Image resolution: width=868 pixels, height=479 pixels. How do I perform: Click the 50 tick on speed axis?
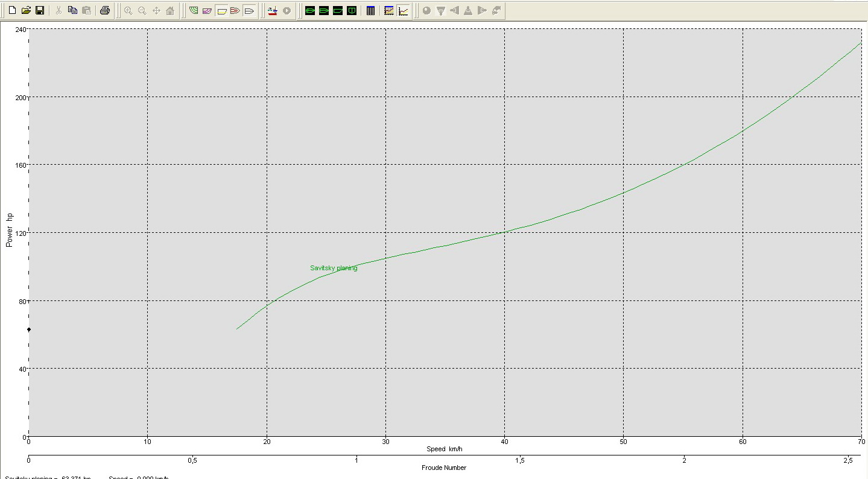pyautogui.click(x=624, y=442)
